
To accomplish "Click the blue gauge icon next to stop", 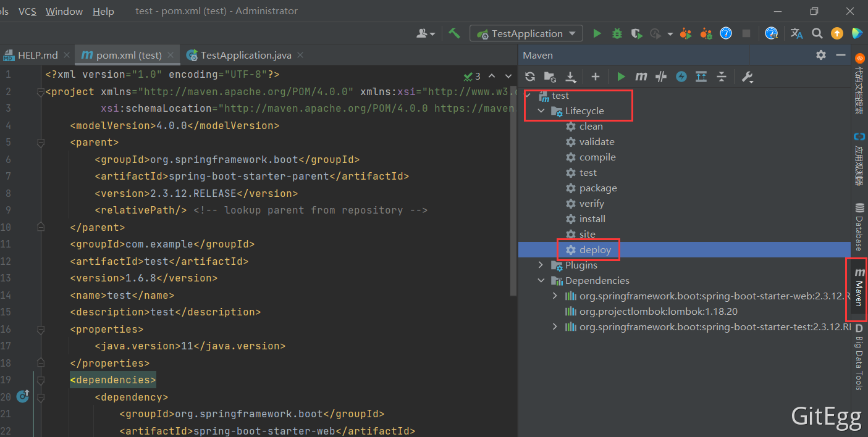I will point(726,33).
